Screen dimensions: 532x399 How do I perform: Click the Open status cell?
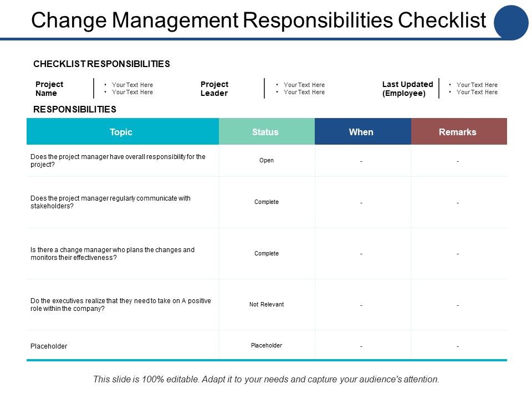(x=267, y=160)
